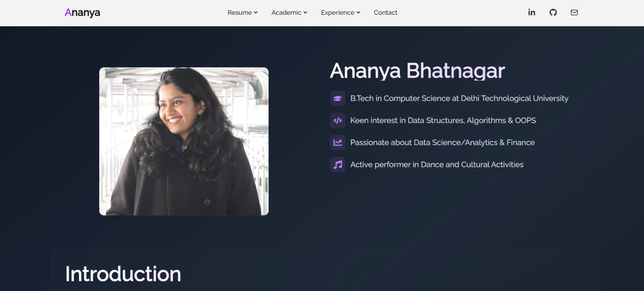Click the Ananya site logo

tap(83, 13)
